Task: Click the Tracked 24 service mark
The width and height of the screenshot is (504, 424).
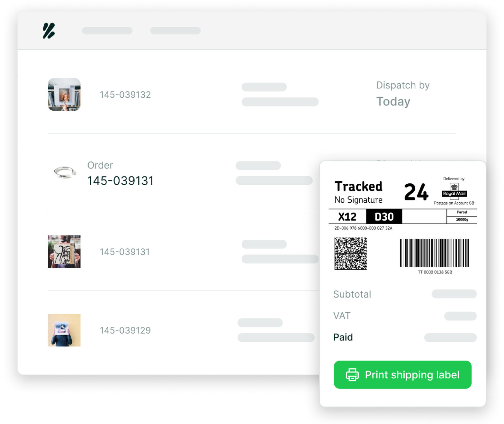Action: pos(358,186)
